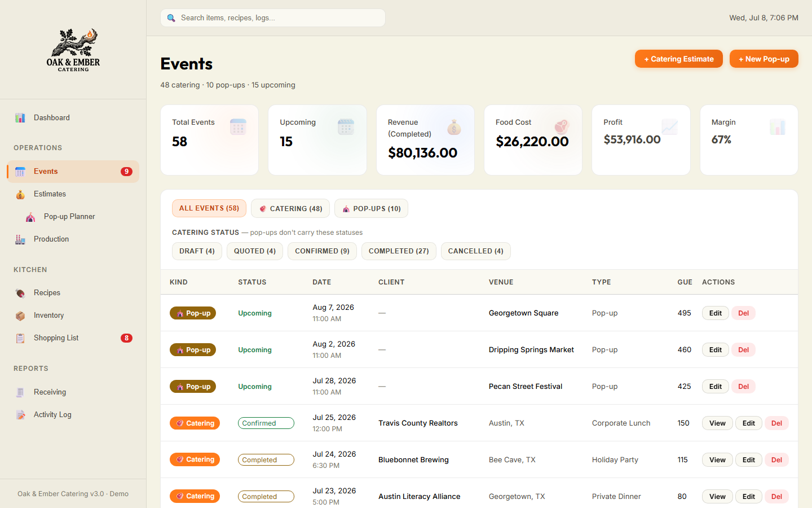Click the Date column header
This screenshot has height=508, width=812.
[x=322, y=282]
